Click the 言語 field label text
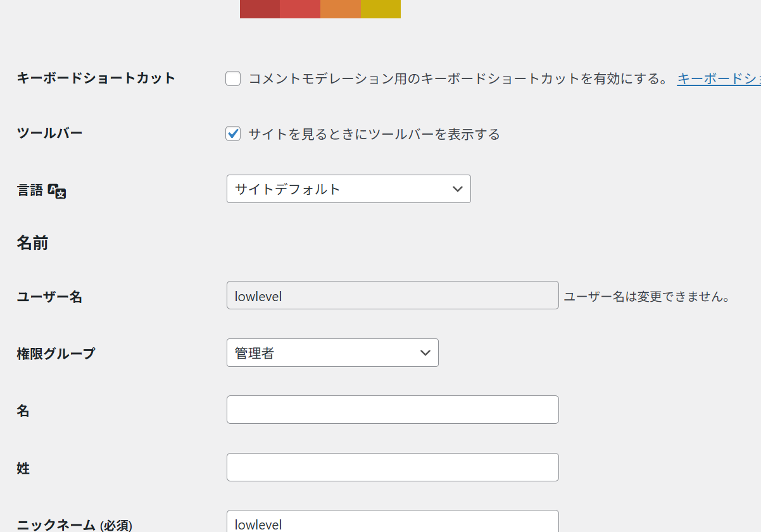This screenshot has height=532, width=761. (30, 190)
